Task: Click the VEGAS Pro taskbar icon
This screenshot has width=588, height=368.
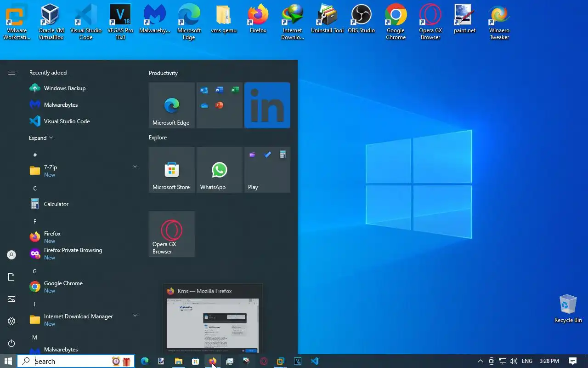Action: [x=298, y=361]
